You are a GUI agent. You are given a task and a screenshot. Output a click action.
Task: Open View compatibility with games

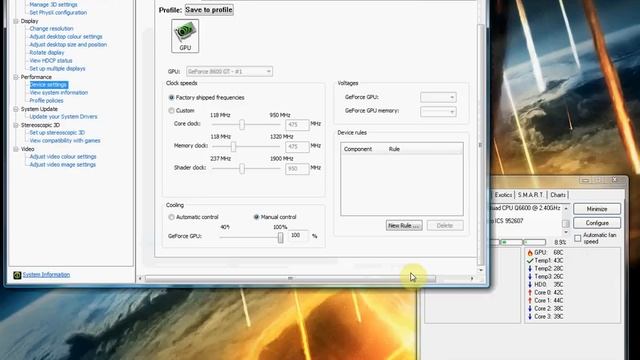64,140
